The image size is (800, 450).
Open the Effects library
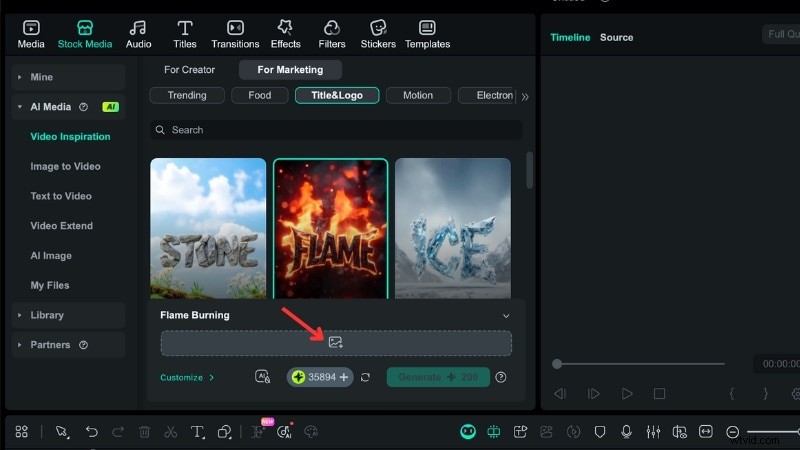[x=285, y=33]
